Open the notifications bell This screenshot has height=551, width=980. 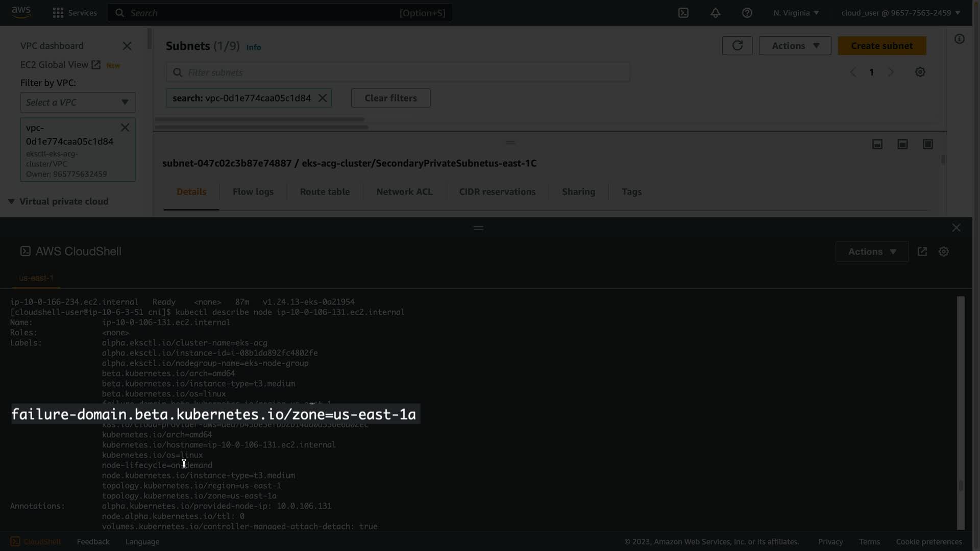click(x=715, y=13)
